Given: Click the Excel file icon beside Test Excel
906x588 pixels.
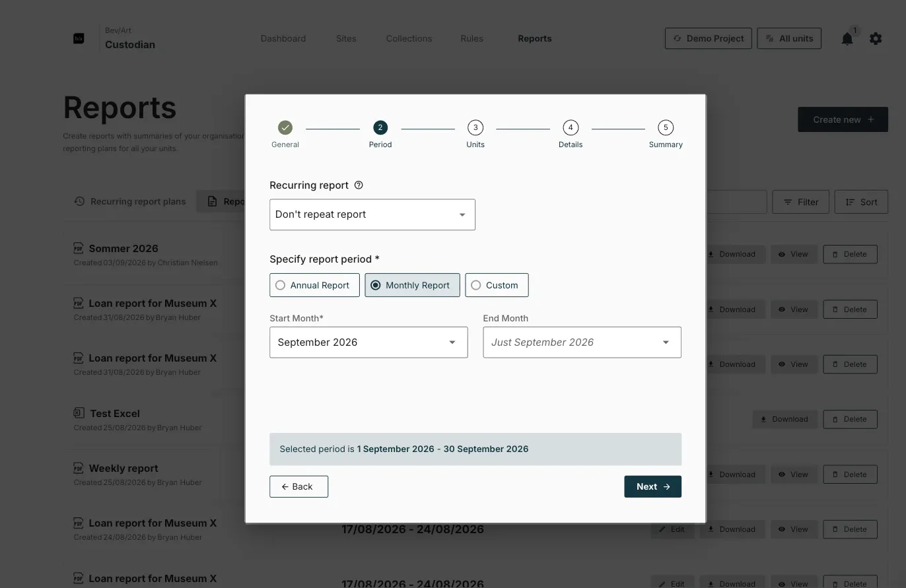Looking at the screenshot, I should point(79,413).
